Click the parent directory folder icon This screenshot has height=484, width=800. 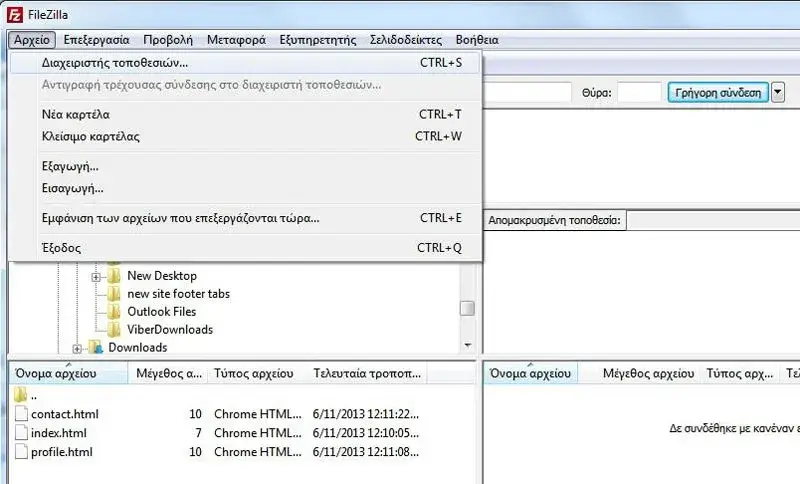20,394
